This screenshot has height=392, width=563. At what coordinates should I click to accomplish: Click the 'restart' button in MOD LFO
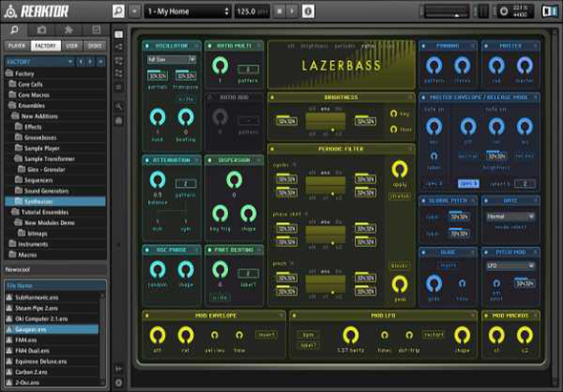point(433,335)
